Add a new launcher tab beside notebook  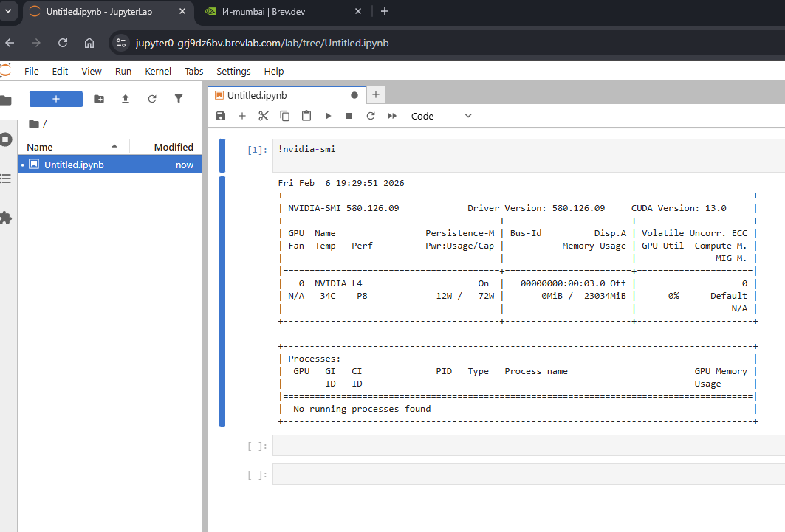[x=376, y=94]
